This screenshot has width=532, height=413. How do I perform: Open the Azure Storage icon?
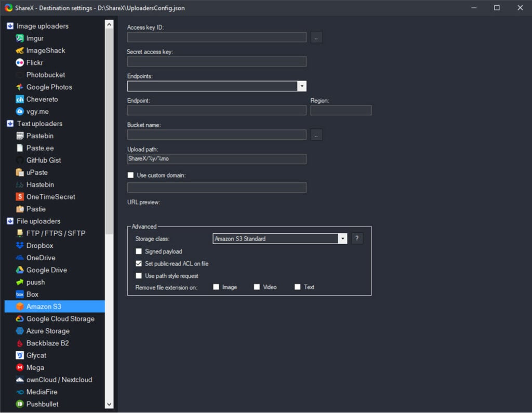(x=20, y=331)
